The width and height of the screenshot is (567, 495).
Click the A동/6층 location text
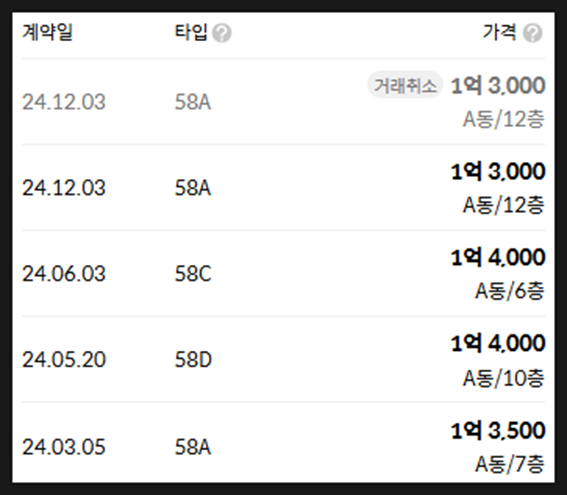click(x=510, y=291)
